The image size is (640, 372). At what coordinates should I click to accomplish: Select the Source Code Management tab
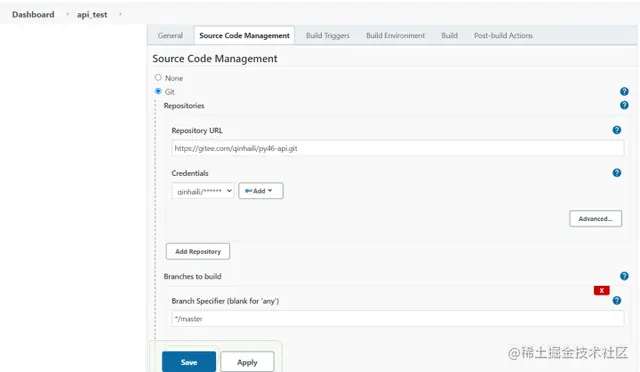244,36
